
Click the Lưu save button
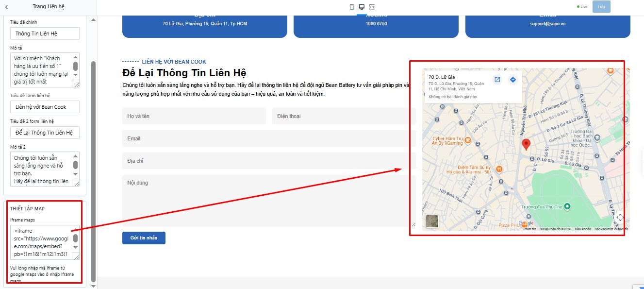601,7
